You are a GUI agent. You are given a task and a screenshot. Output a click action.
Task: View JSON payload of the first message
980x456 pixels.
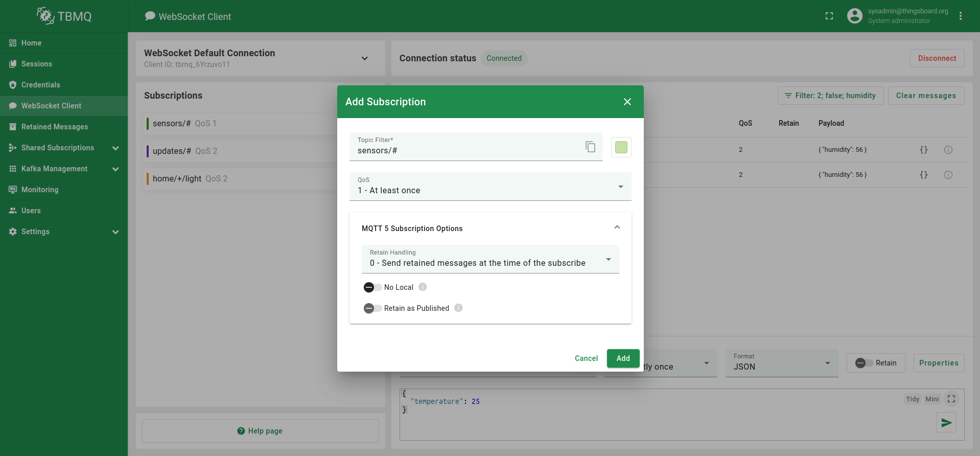(923, 150)
